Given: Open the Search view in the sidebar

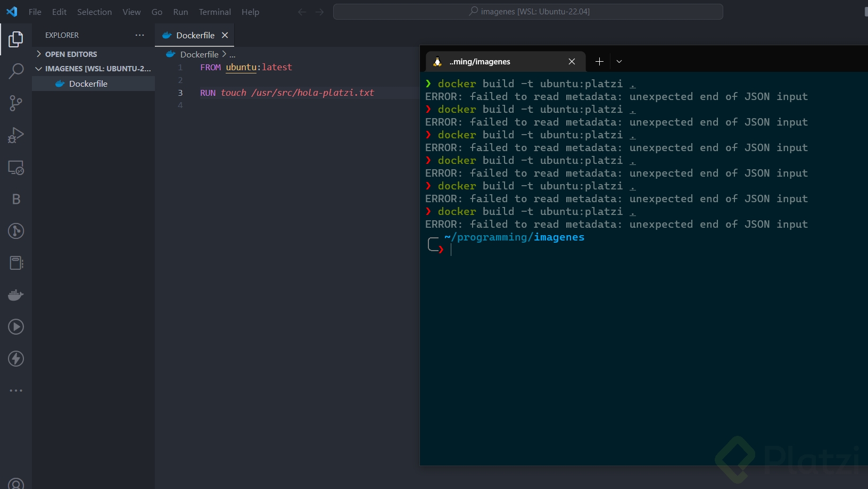Looking at the screenshot, I should click(16, 71).
